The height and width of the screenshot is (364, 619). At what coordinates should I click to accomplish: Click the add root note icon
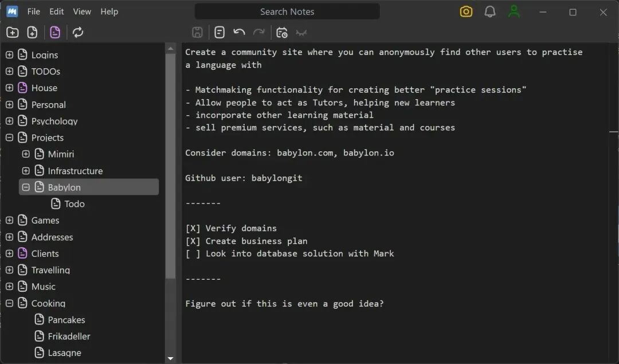12,32
